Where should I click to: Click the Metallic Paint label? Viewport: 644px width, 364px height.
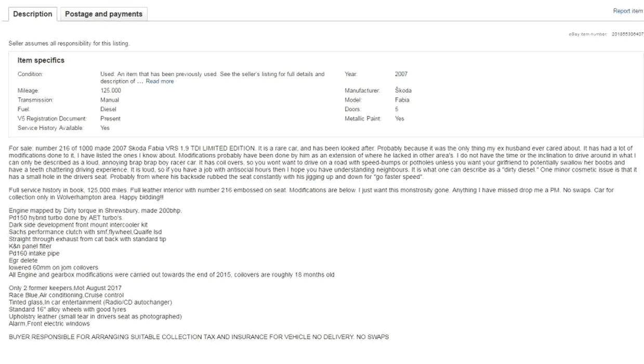(363, 119)
